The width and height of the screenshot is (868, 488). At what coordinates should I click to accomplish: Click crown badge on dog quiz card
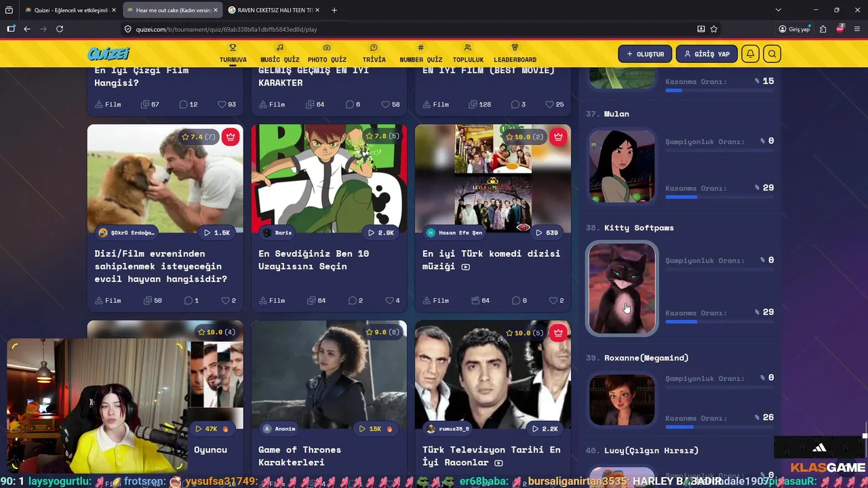pos(231,136)
